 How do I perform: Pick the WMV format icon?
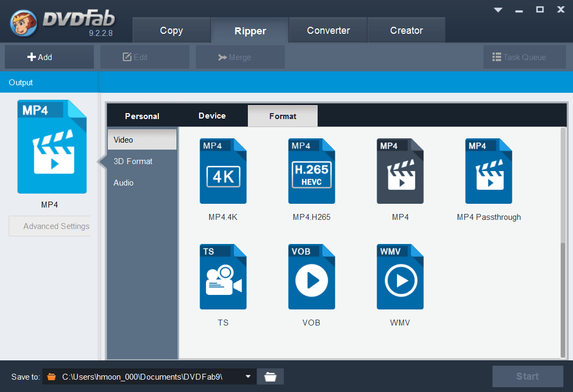400,277
